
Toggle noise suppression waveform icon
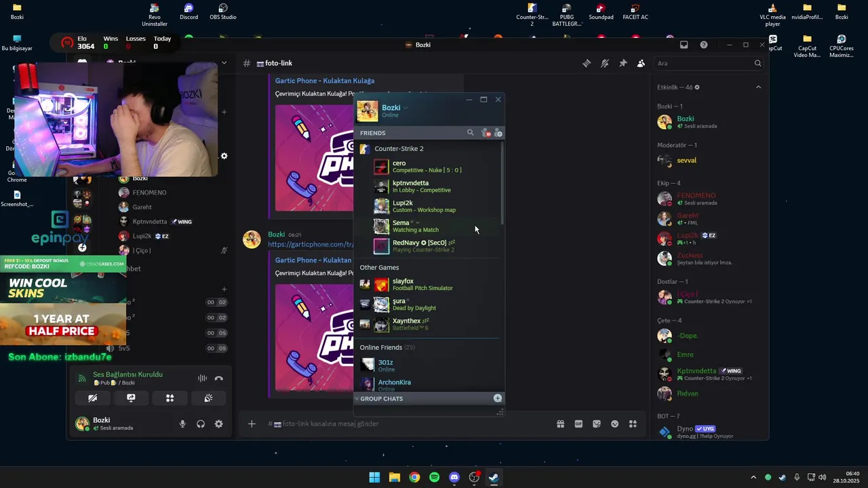pos(202,378)
